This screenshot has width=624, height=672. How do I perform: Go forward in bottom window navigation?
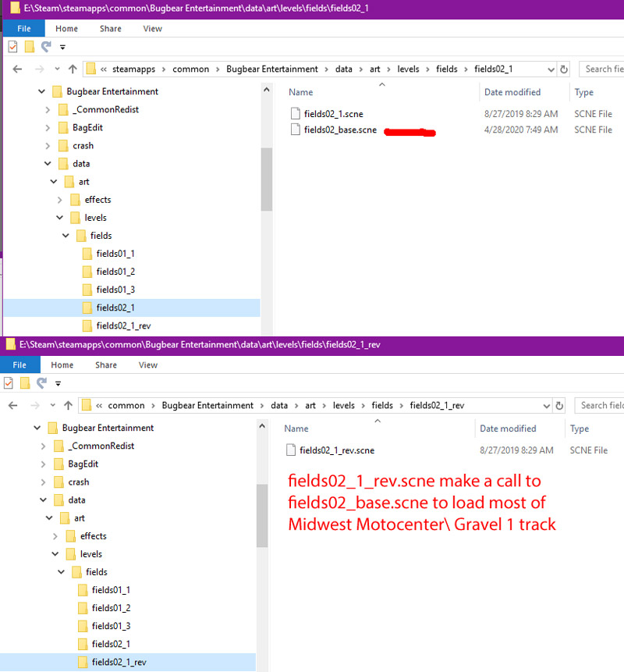coord(34,405)
